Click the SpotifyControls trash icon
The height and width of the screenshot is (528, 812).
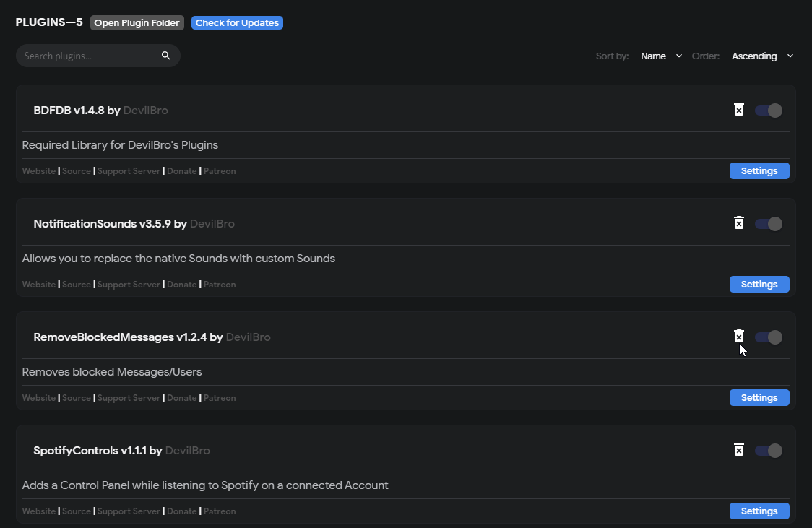pos(738,449)
